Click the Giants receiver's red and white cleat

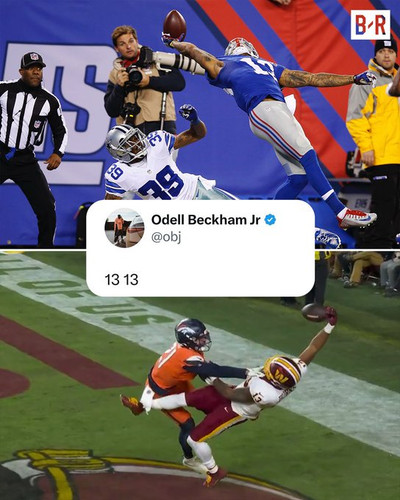tap(356, 217)
